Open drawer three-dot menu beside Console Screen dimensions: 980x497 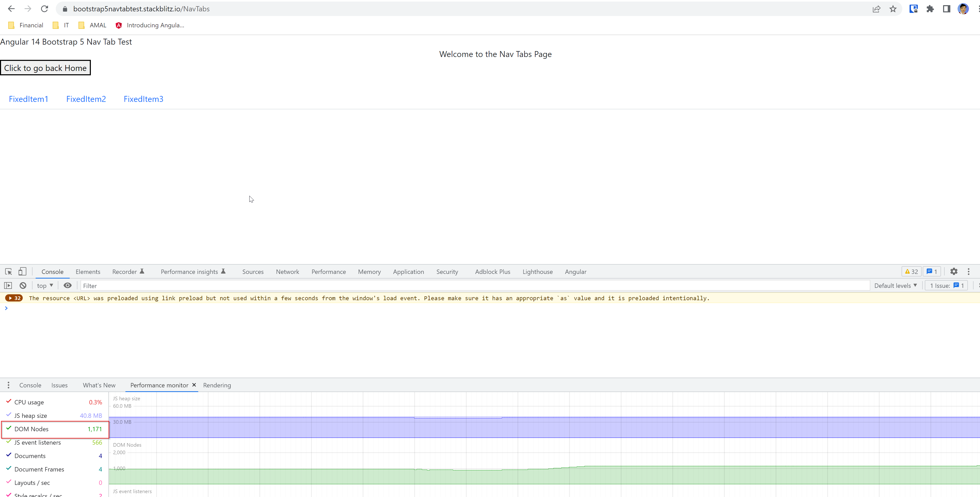point(8,385)
